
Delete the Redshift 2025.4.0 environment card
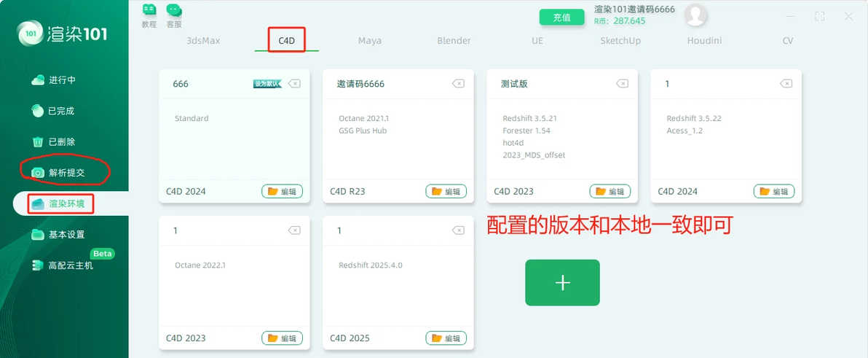(x=458, y=230)
